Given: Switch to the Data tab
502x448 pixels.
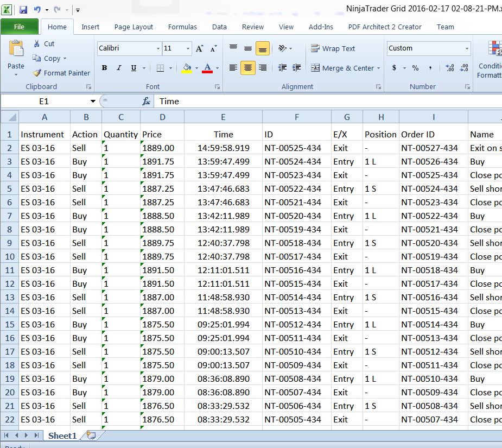Looking at the screenshot, I should 219,27.
